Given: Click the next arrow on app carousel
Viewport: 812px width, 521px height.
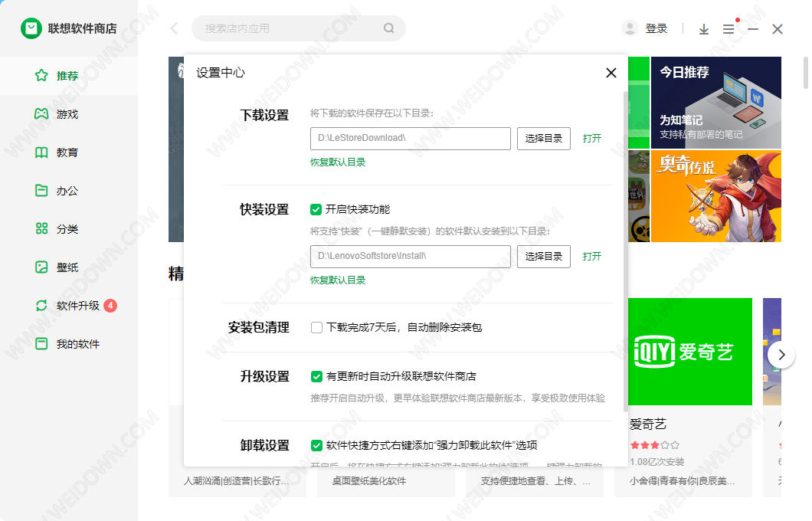Looking at the screenshot, I should coord(781,355).
